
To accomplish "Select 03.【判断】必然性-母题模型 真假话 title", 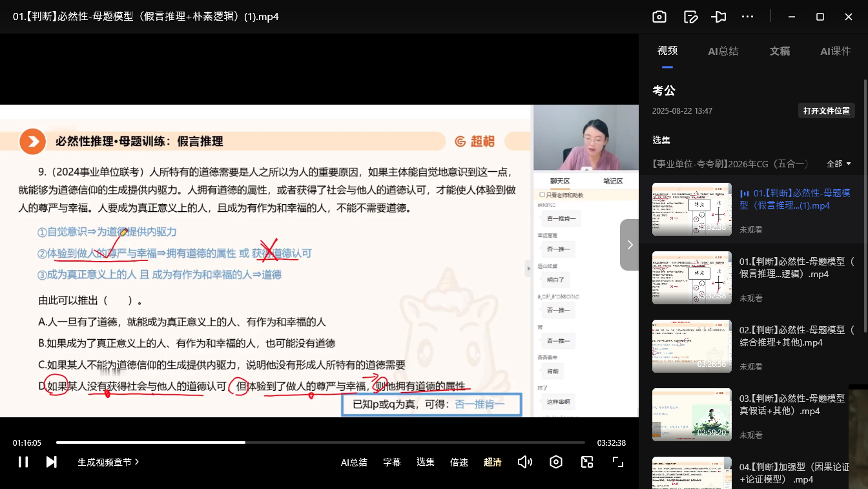I will pyautogui.click(x=792, y=404).
